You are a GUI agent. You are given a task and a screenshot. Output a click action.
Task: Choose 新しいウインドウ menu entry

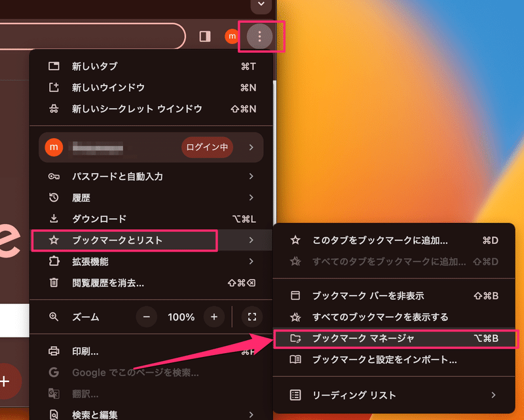click(x=151, y=88)
